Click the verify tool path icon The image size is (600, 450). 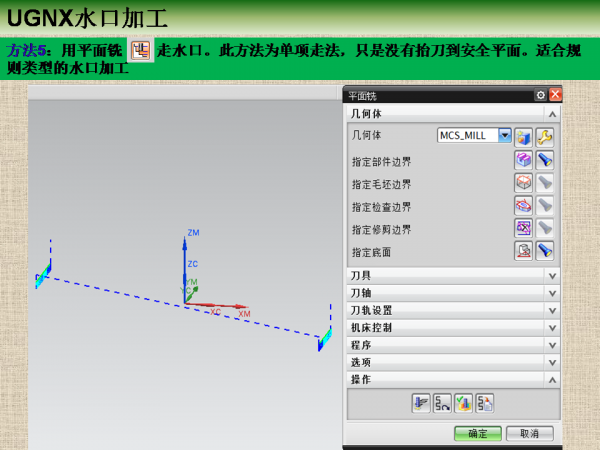[x=463, y=403]
